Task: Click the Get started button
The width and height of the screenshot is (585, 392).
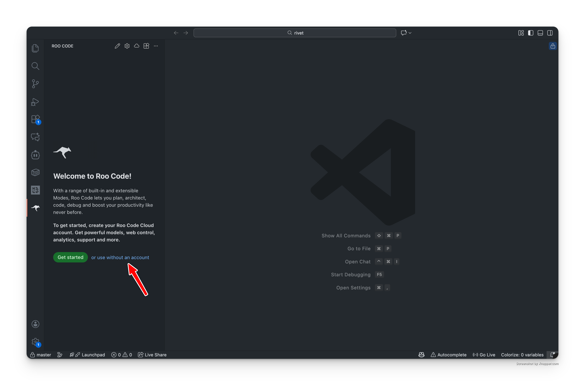Action: tap(70, 257)
